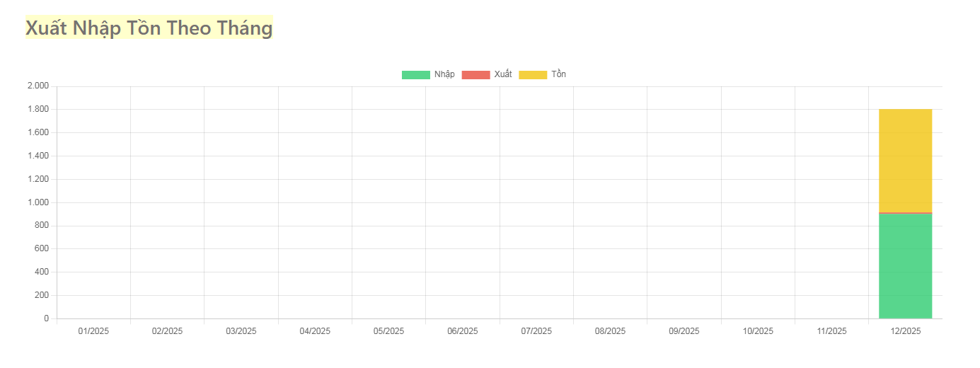The width and height of the screenshot is (980, 368).
Task: Select the yellow Tồn bar segment
Action: coord(905,161)
